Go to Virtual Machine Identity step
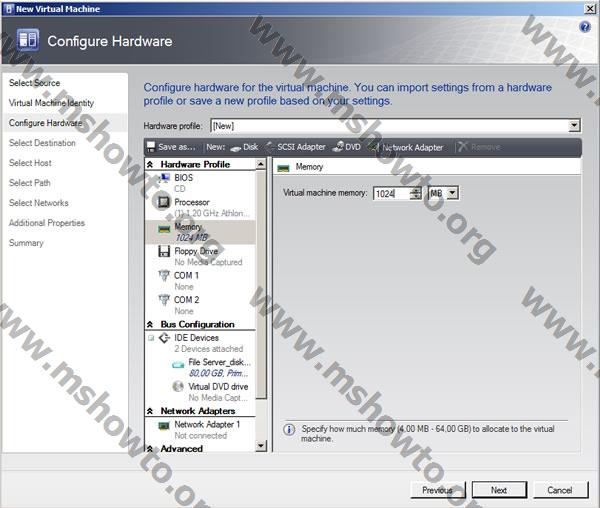 click(51, 103)
